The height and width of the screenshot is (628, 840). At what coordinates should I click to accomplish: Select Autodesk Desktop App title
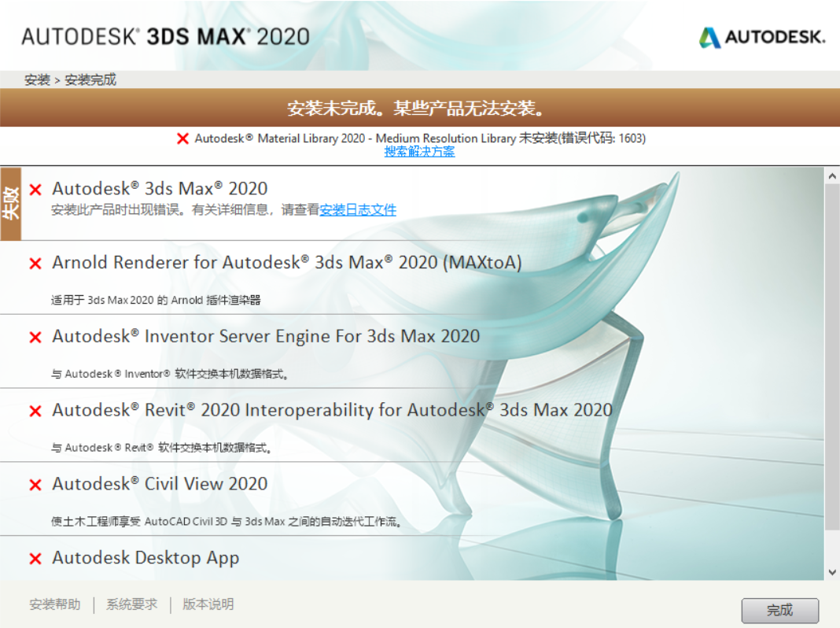(146, 558)
